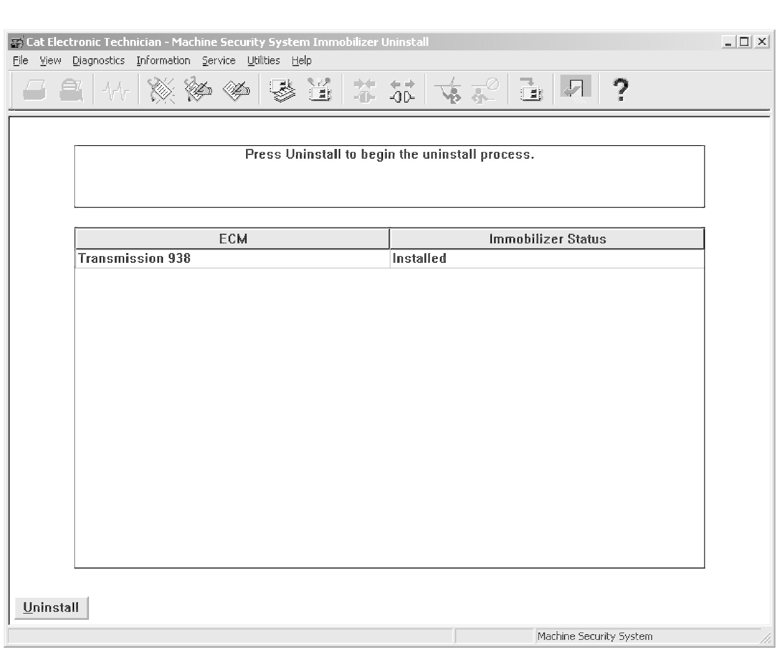Click the Immobilizer Status column header
The image size is (784, 672).
click(547, 239)
